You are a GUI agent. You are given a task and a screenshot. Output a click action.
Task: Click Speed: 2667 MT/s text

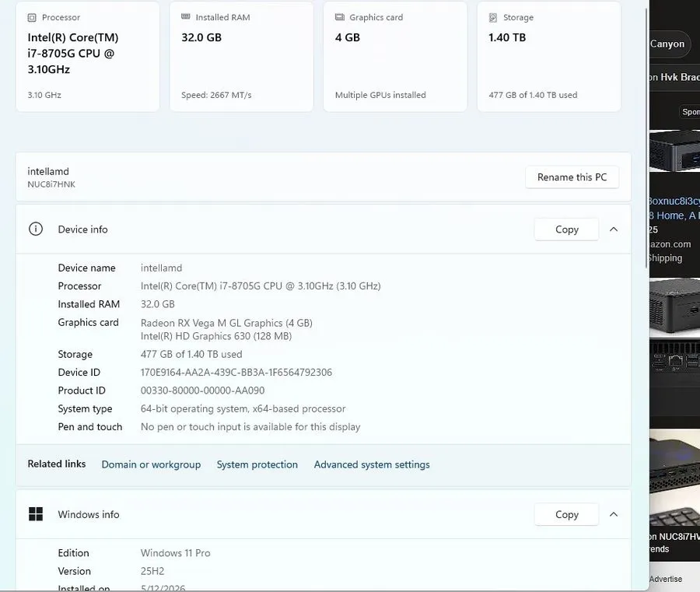(216, 95)
